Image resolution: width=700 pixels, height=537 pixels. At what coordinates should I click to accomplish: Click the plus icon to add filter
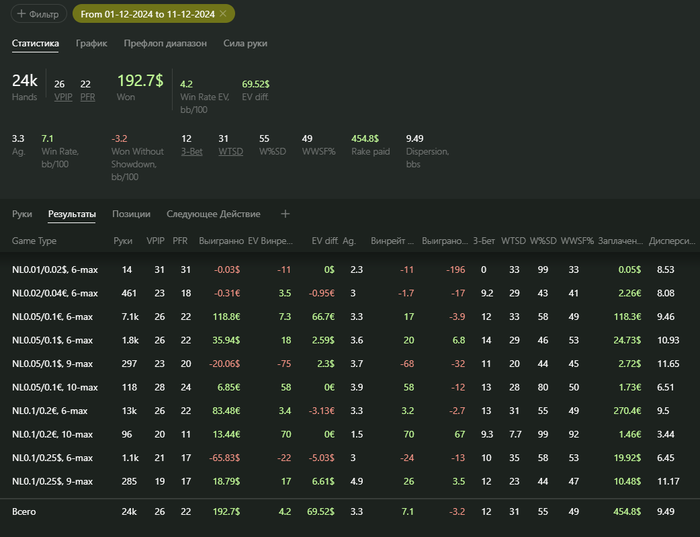[x=22, y=14]
